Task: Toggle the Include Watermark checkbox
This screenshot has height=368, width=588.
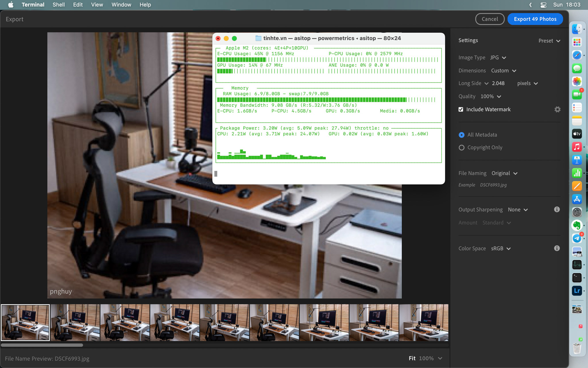Action: tap(461, 109)
